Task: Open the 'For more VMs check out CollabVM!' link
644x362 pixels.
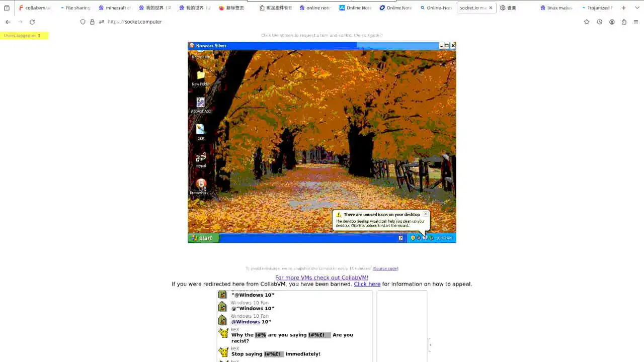Action: pyautogui.click(x=322, y=278)
